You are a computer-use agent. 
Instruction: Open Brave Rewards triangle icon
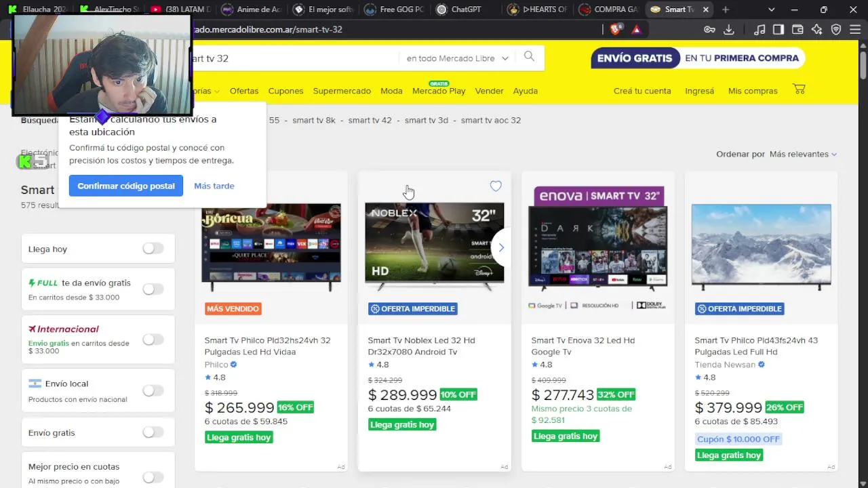click(x=636, y=29)
